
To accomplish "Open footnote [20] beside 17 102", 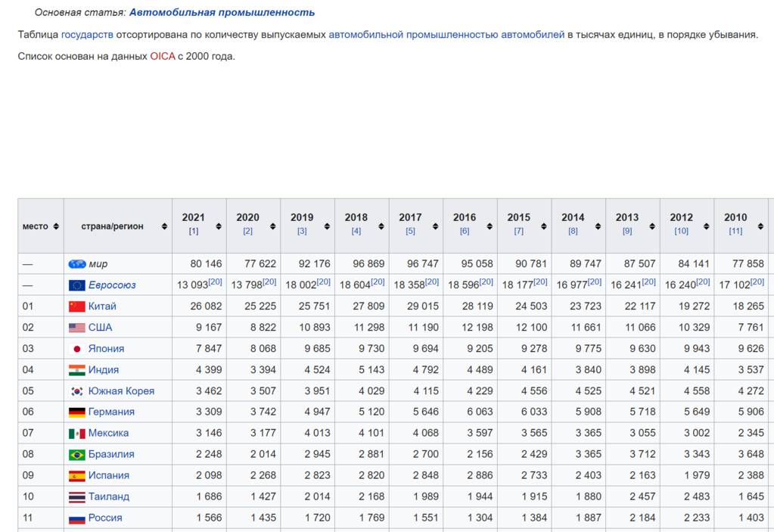I will coord(757,282).
